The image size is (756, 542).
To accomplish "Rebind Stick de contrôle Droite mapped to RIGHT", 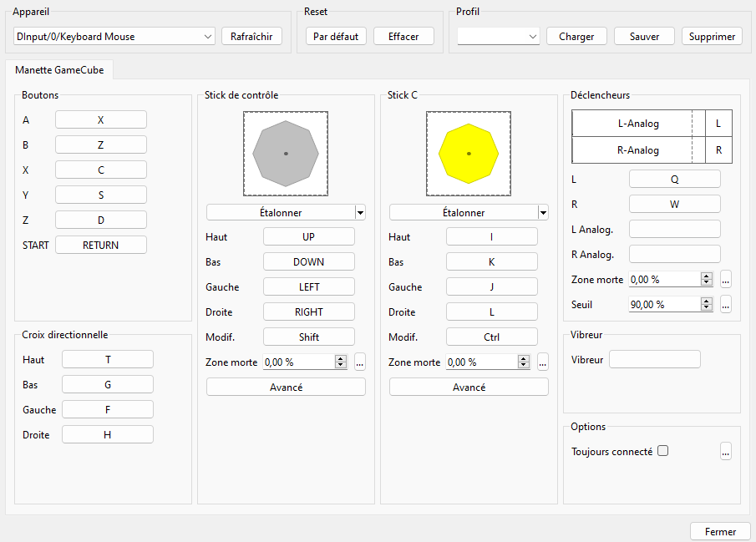I will click(308, 312).
